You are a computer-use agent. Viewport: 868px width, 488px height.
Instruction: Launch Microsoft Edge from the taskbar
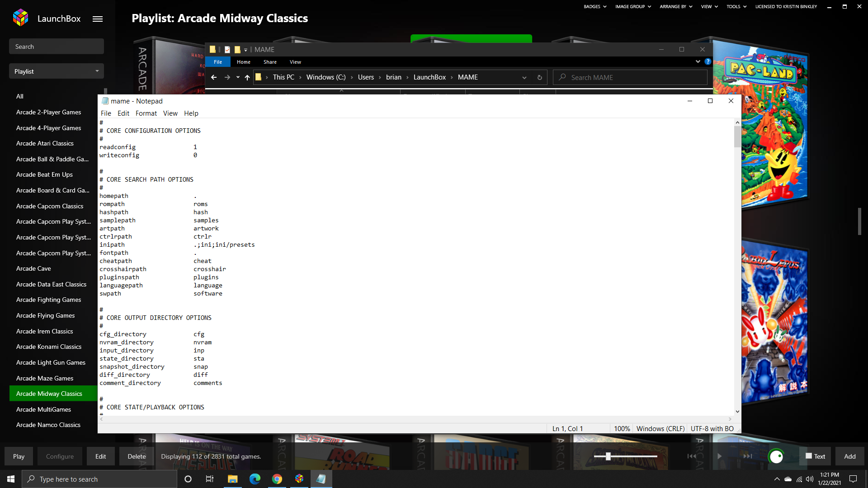(x=255, y=479)
